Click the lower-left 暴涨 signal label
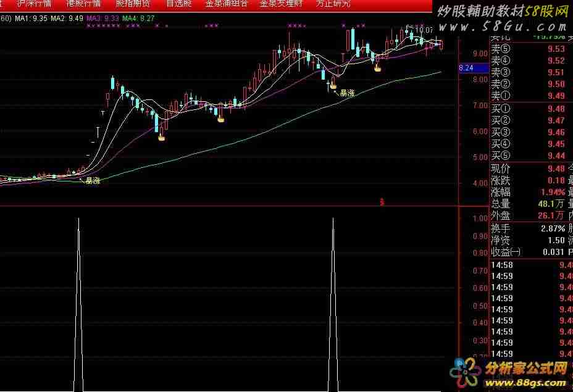573x392 pixels. 93,180
